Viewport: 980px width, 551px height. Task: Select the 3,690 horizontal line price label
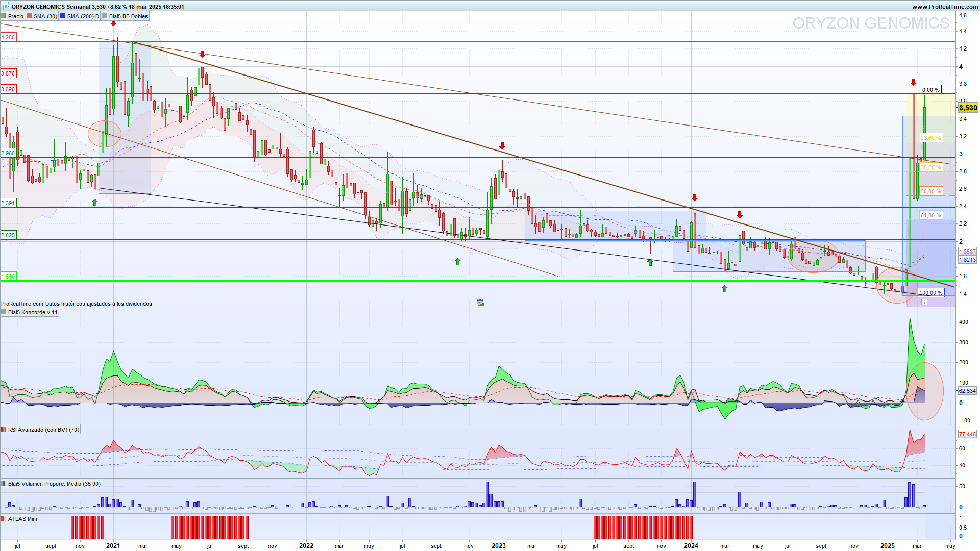(x=8, y=89)
